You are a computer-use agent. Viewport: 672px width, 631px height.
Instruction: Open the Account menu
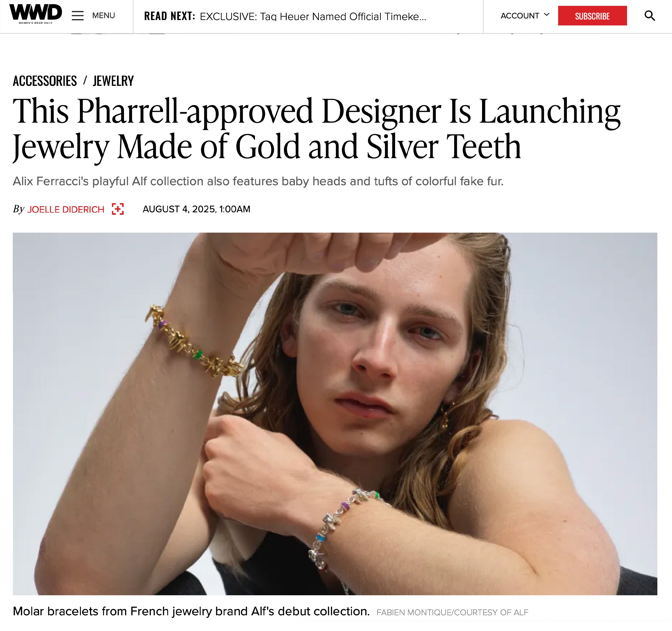click(x=525, y=15)
